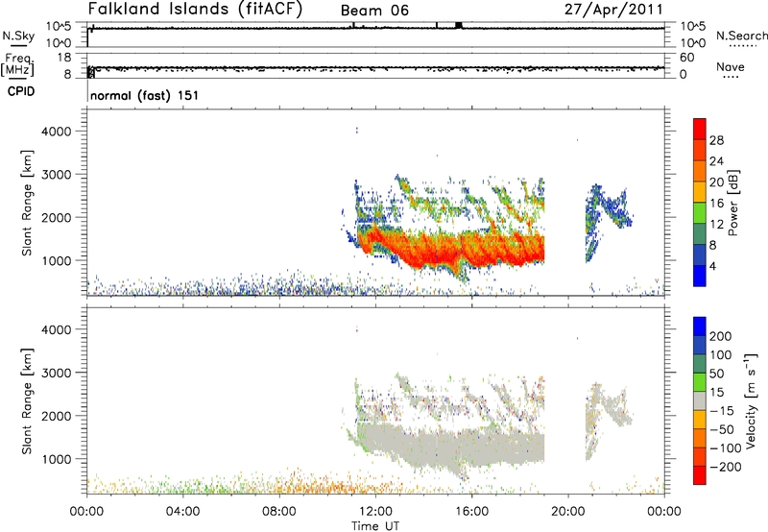Click the '18' tick on frequency axis
The height and width of the screenshot is (532, 768).
tap(64, 58)
